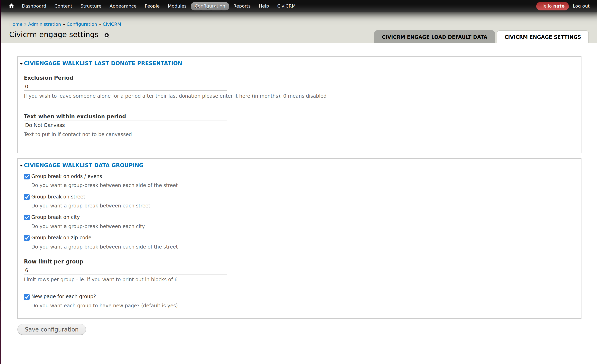Open the CiviCRM menu item
The image size is (597, 364).
[286, 6]
